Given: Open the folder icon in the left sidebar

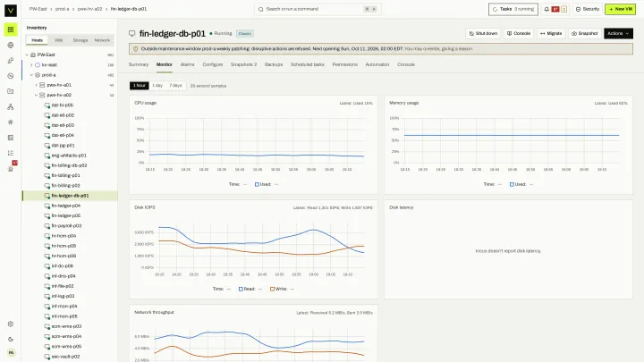Looking at the screenshot, I should click(x=11, y=91).
